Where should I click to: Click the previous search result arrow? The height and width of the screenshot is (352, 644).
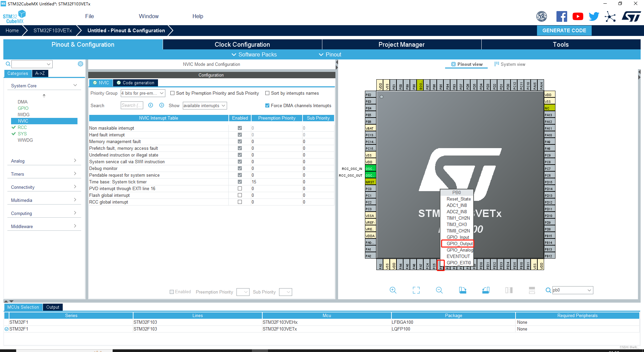151,105
